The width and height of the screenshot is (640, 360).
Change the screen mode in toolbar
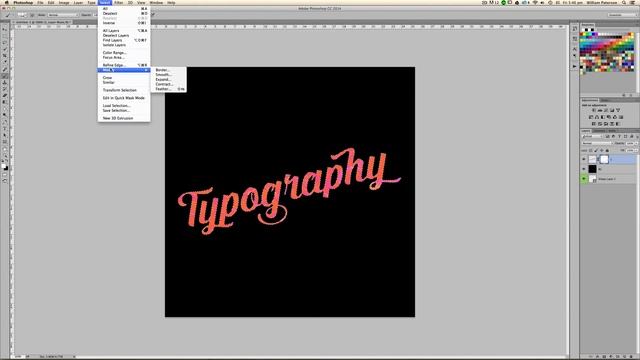click(5, 181)
